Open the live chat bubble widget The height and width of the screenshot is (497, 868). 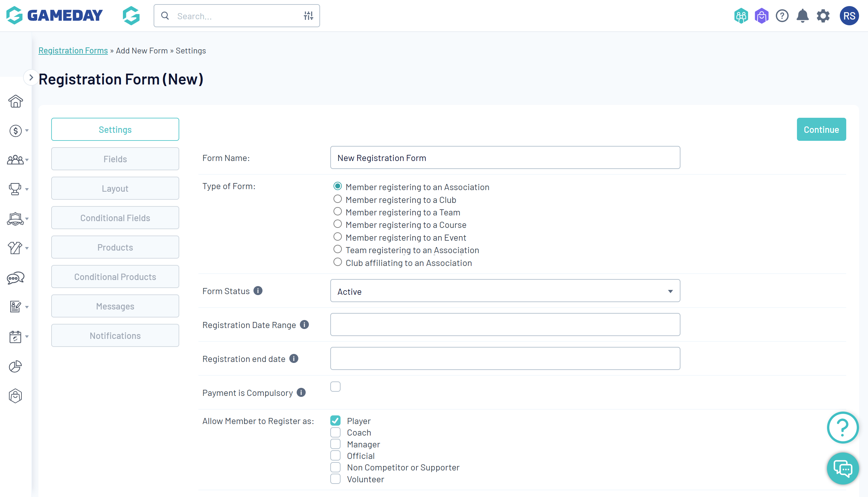(x=842, y=468)
